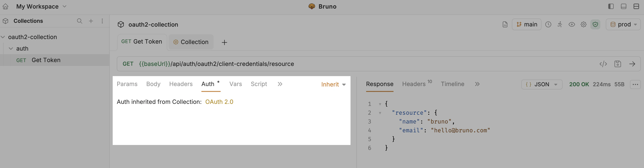
Task: Click the 224ms response time
Action: 601,85
